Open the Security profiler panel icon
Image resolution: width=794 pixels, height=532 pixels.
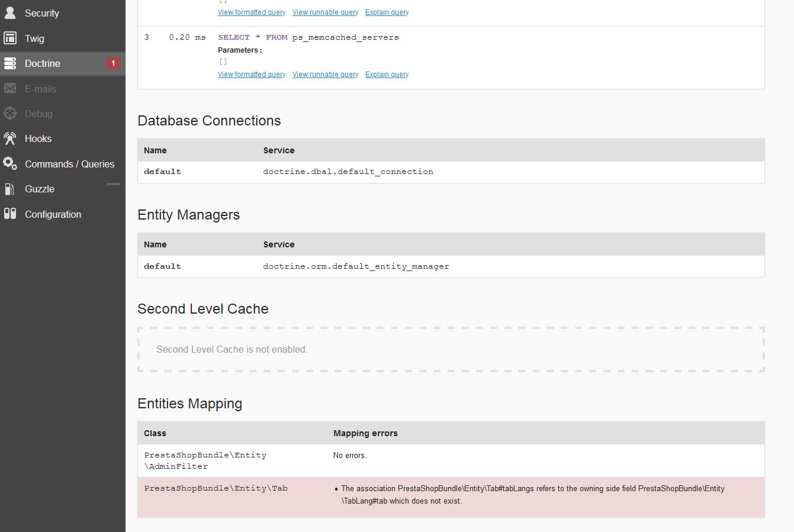10,12
